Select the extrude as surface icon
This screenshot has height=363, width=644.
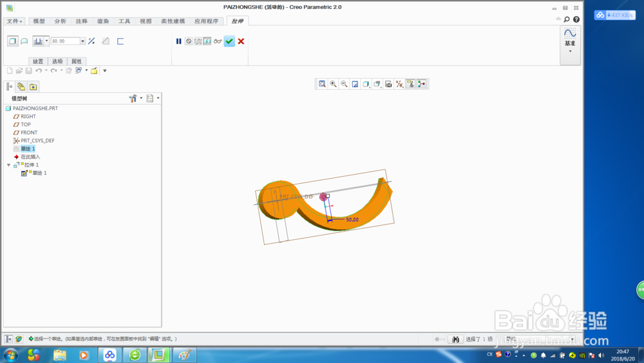[x=24, y=41]
